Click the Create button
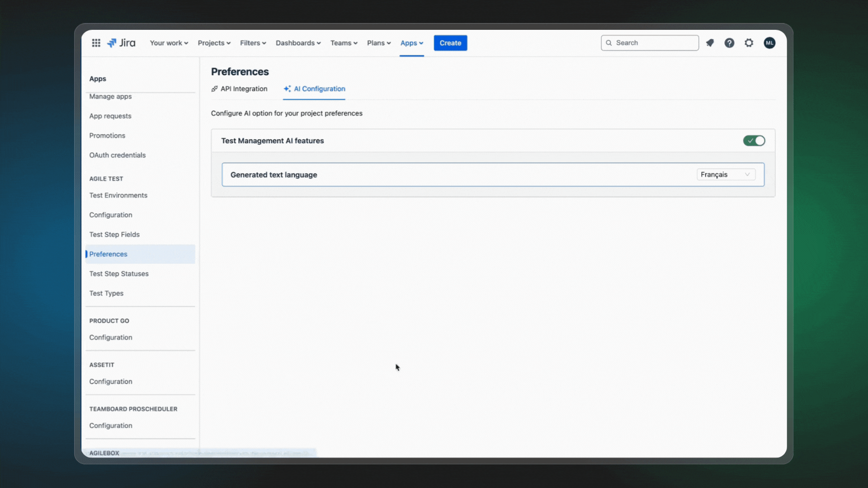868x488 pixels. point(450,43)
